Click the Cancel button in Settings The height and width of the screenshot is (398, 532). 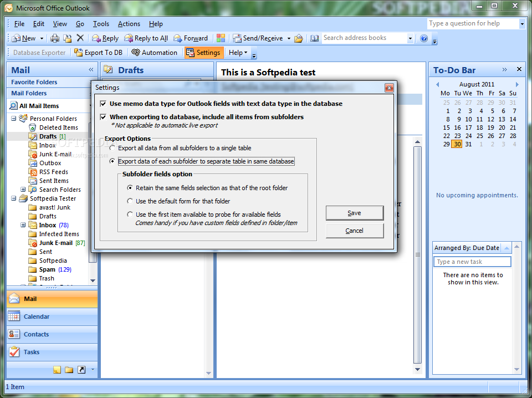click(355, 231)
